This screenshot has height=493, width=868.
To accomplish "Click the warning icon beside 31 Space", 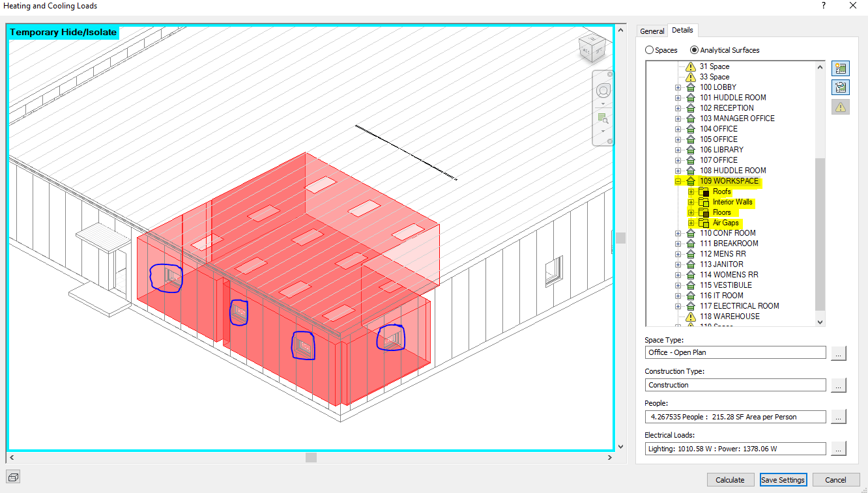I will (691, 66).
